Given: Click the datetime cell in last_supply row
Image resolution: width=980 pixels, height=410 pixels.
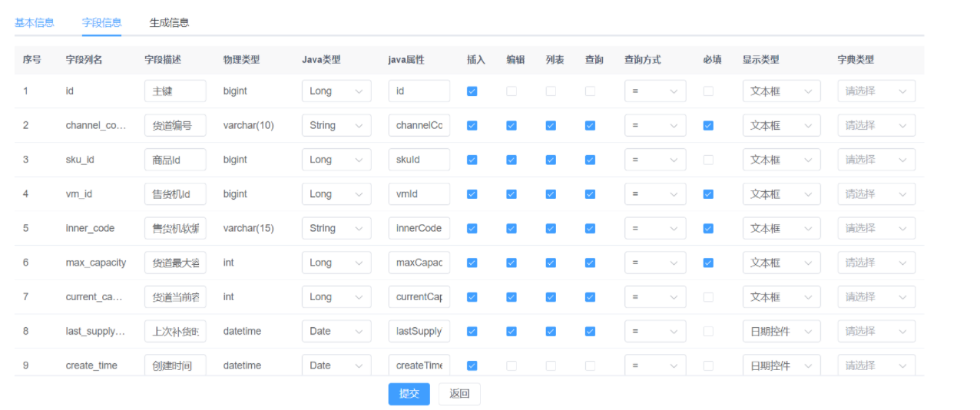Looking at the screenshot, I should (242, 331).
